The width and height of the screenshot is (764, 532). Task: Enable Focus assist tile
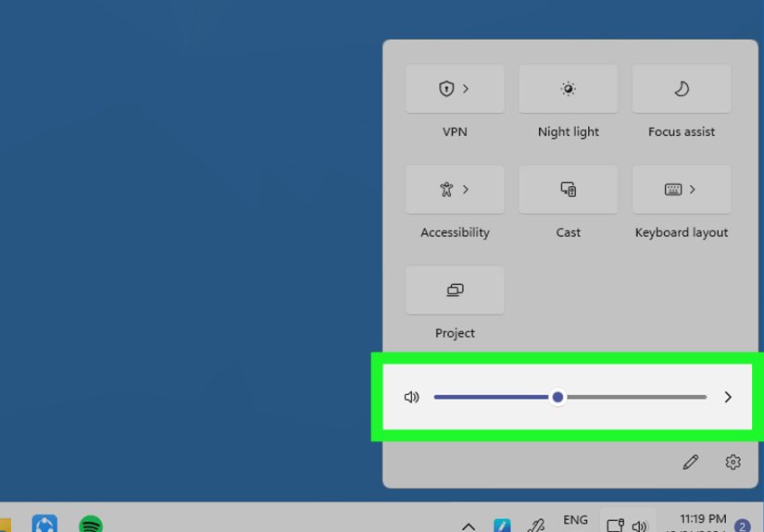[682, 89]
